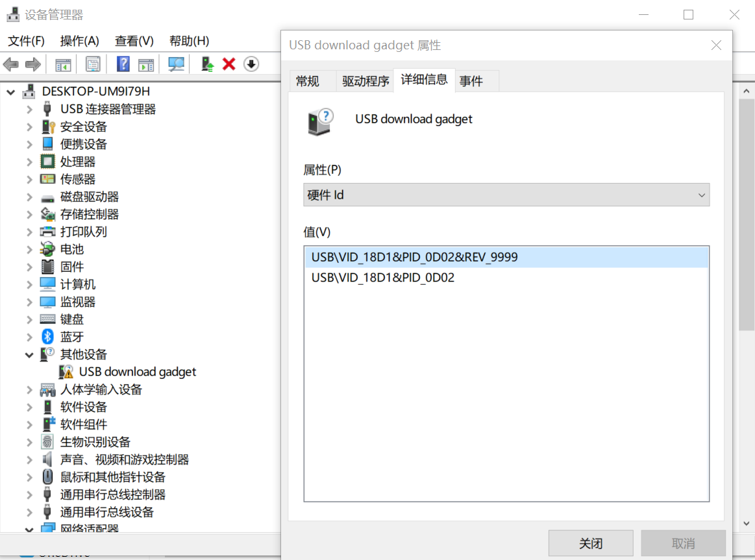Select the 其他设备 label in tree

coord(83,354)
